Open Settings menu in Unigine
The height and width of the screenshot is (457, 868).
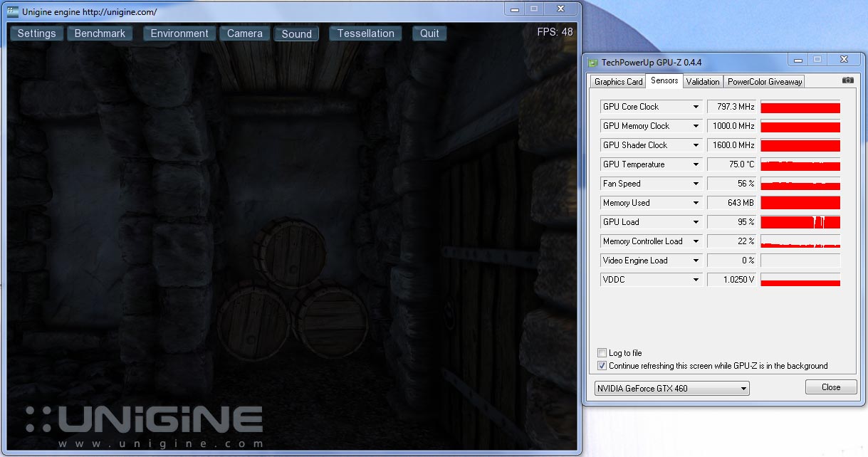[37, 33]
